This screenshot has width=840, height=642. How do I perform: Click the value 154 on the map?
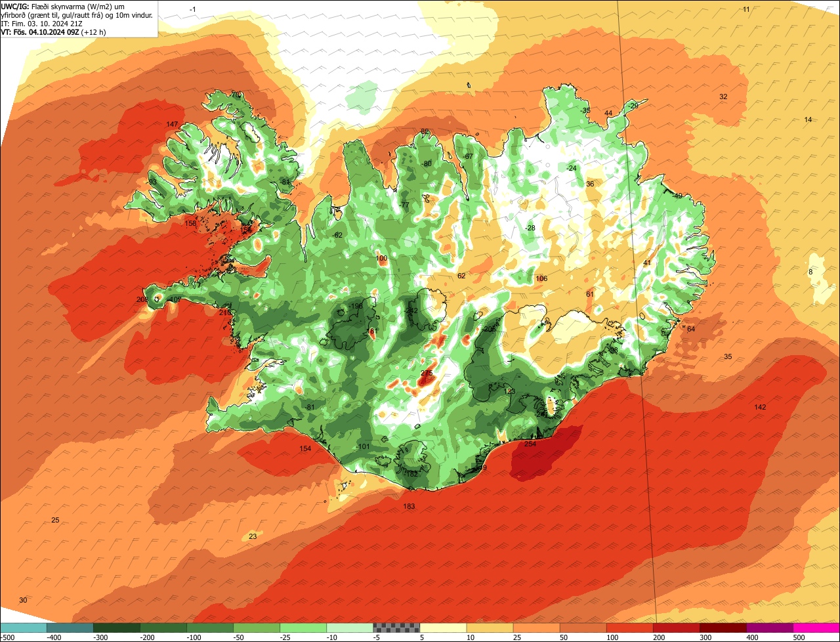click(x=305, y=449)
